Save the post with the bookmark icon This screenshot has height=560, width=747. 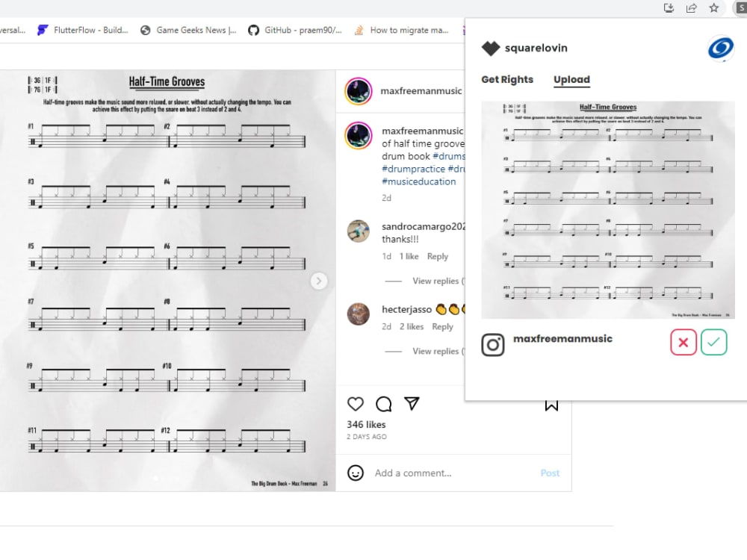tap(551, 405)
